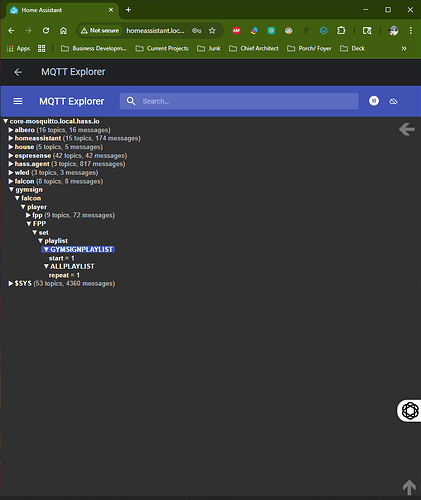This screenshot has height=500, width=421.
Task: Expand the hass.agent topic
Action: pos(11,164)
